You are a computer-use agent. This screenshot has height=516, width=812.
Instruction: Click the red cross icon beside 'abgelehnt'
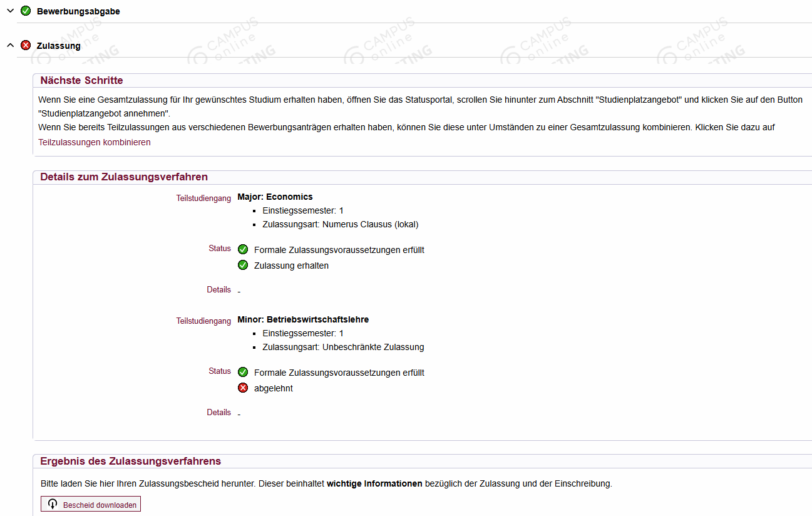pos(243,388)
